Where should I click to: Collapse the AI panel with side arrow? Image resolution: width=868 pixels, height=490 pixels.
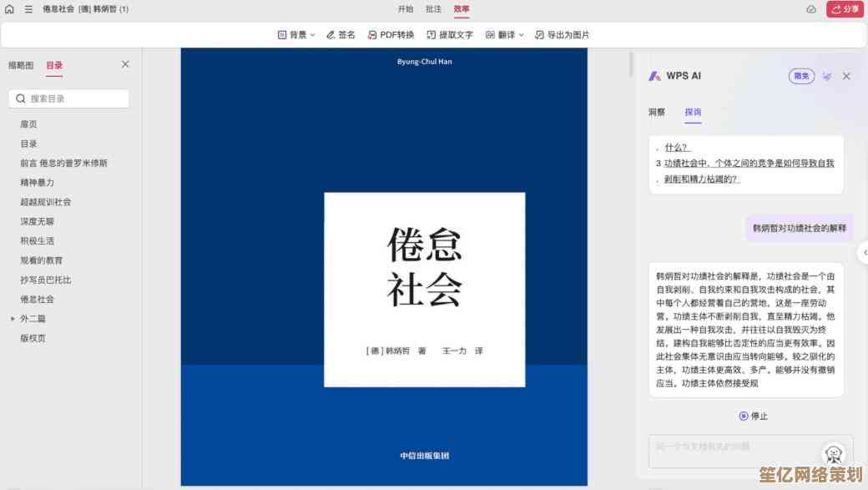tap(864, 251)
